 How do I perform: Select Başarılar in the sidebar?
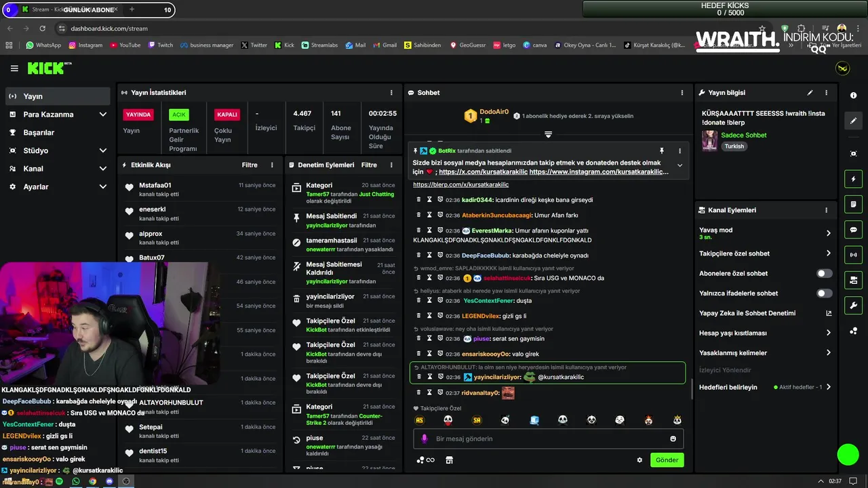pyautogui.click(x=57, y=133)
